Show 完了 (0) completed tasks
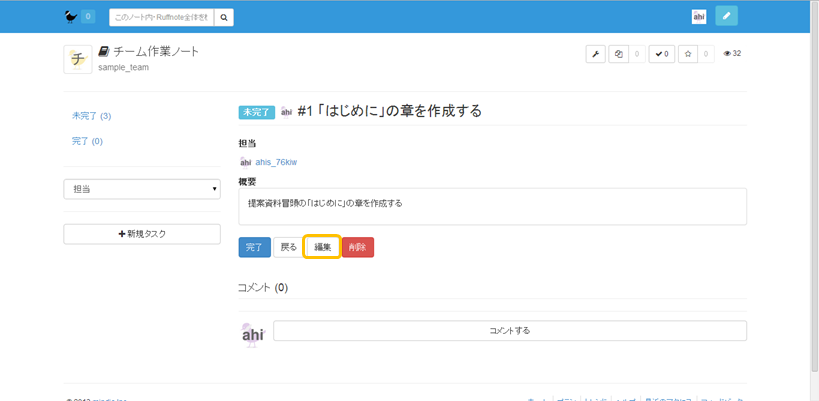819x401 pixels. (87, 141)
